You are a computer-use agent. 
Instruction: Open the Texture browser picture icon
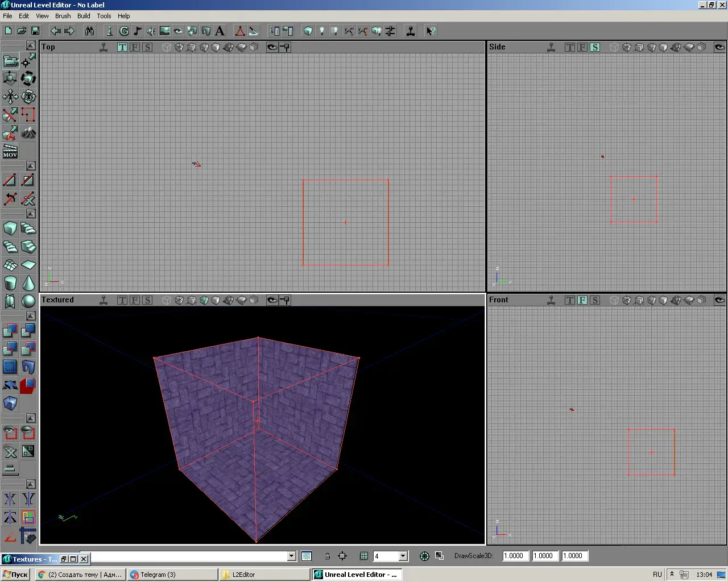[x=165, y=31]
